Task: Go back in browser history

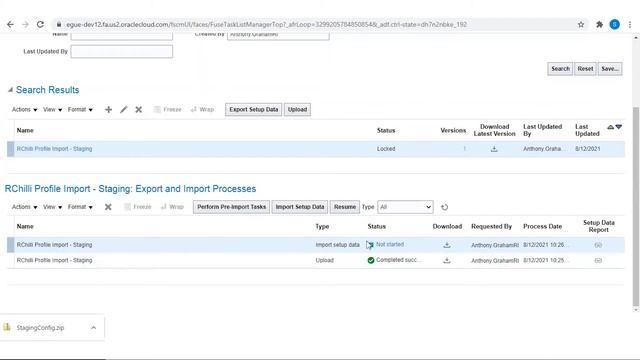Action: pos(10,24)
